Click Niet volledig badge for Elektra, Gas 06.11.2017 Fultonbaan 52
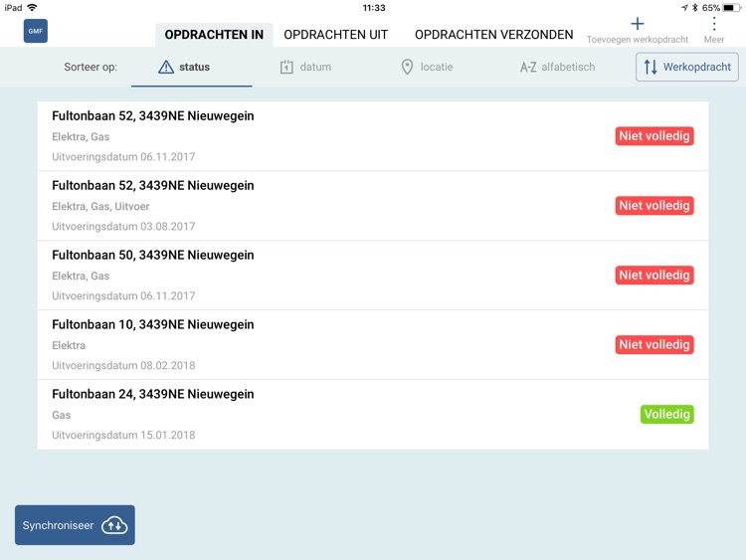The width and height of the screenshot is (746, 560). coord(654,136)
